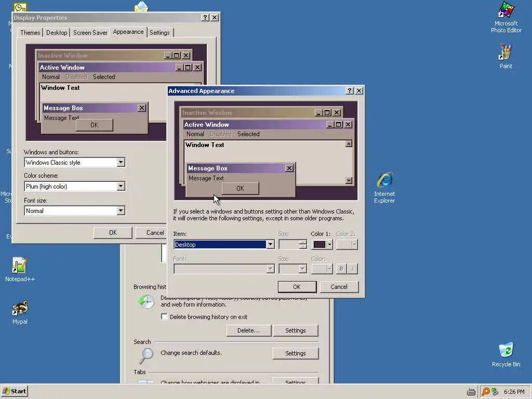Click the system tray icon beside the clock

(x=495, y=392)
